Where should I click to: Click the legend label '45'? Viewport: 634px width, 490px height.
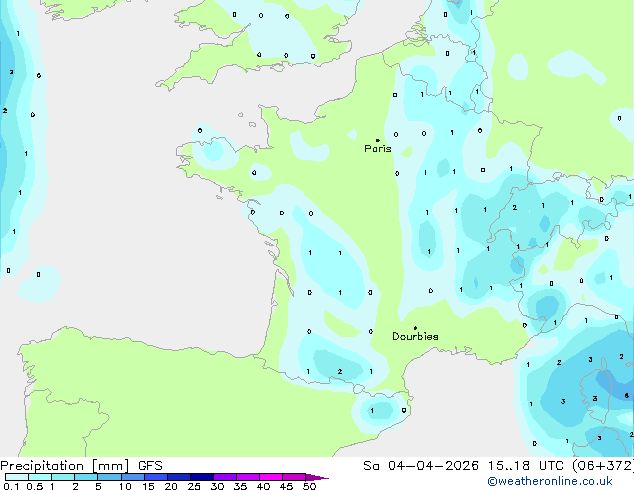(x=286, y=486)
